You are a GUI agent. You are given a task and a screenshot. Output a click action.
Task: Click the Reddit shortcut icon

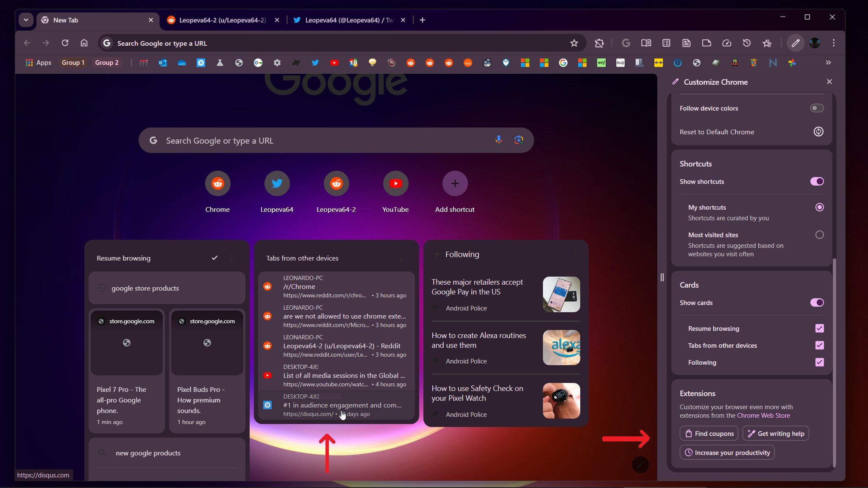(217, 183)
